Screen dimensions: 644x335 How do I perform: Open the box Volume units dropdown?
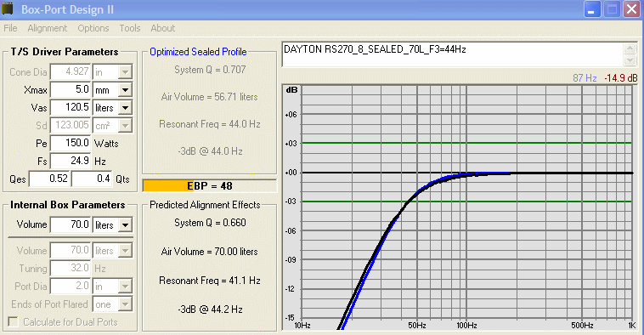click(x=125, y=225)
